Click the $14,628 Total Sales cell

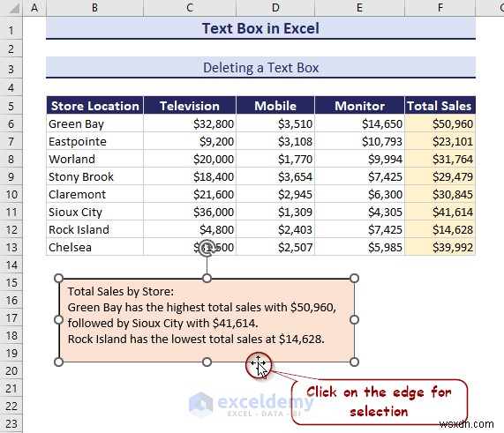(x=440, y=229)
